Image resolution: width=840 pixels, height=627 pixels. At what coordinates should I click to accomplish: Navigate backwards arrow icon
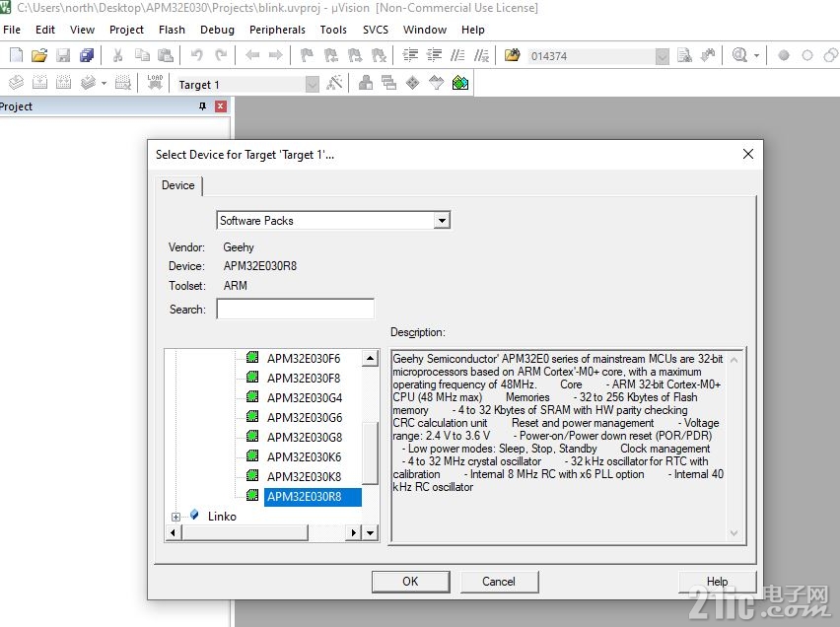coord(252,55)
